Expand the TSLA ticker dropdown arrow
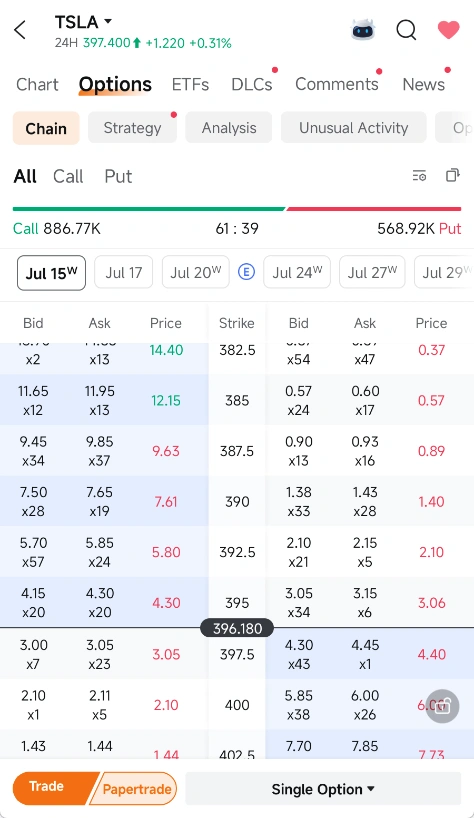 [108, 21]
